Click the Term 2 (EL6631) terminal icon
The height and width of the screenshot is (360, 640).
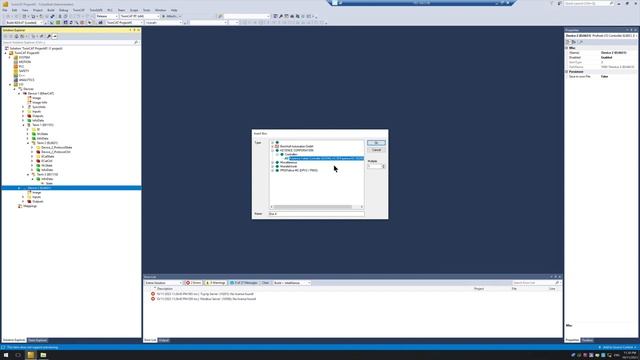tap(34, 143)
